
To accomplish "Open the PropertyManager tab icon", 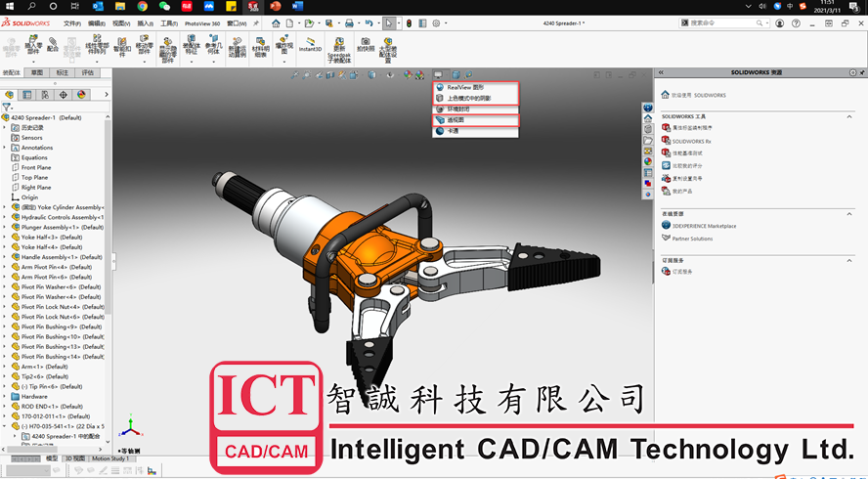I will point(27,95).
